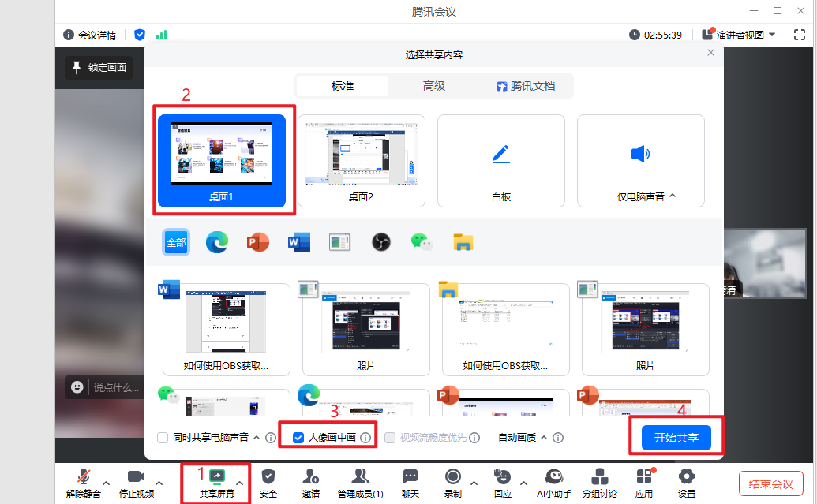Click the 结束会议 button
817x504 pixels.
pyautogui.click(x=770, y=483)
